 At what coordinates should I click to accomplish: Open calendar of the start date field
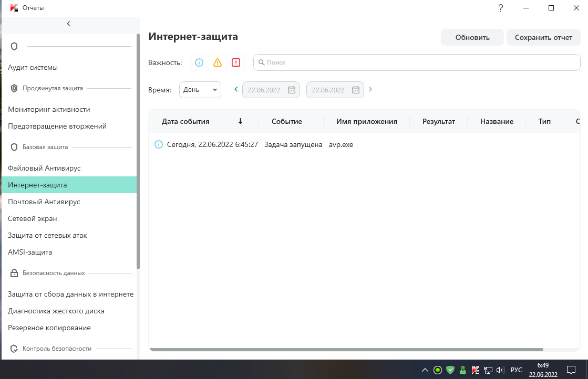click(x=292, y=90)
